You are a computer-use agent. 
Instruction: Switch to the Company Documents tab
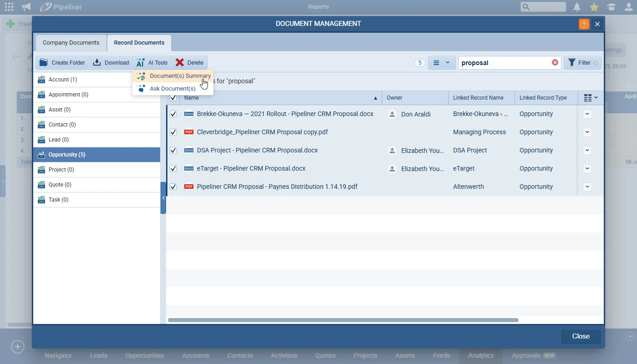click(x=71, y=43)
